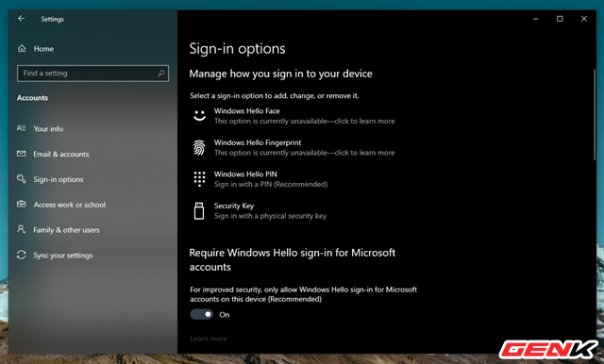Screen dimensions: 604x364
Task: Click the Windows Hello Face smiley icon
Action: point(199,115)
